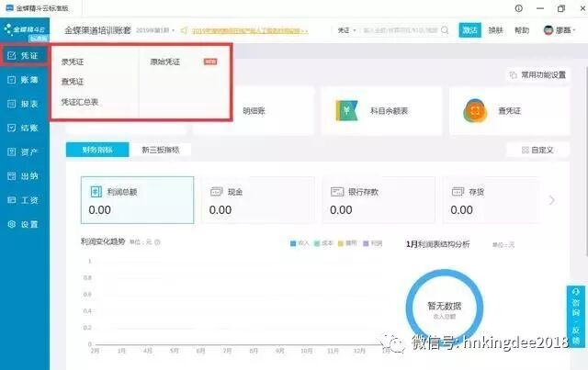Image resolution: width=588 pixels, height=370 pixels.
Task: Click the 现金 card icon
Action: (217, 192)
